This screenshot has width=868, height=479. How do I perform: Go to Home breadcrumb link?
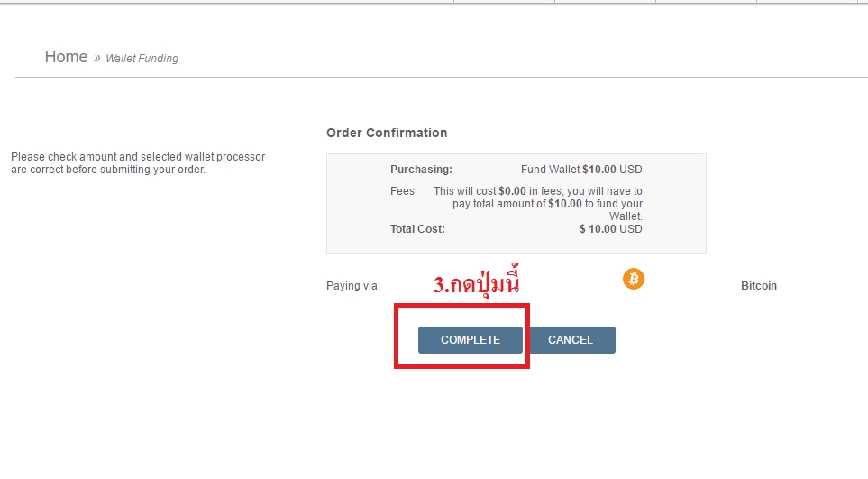tap(66, 57)
